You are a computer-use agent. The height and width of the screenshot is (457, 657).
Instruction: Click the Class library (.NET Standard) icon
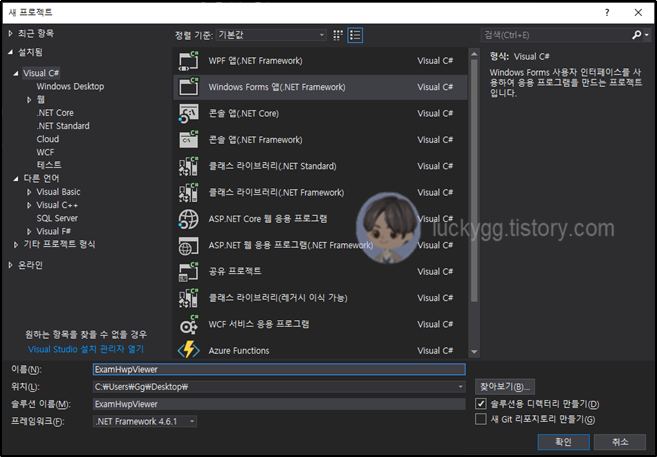coord(189,166)
